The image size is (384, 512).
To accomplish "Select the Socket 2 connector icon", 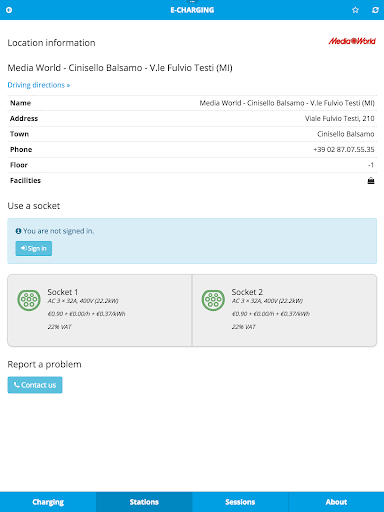I will pyautogui.click(x=213, y=300).
